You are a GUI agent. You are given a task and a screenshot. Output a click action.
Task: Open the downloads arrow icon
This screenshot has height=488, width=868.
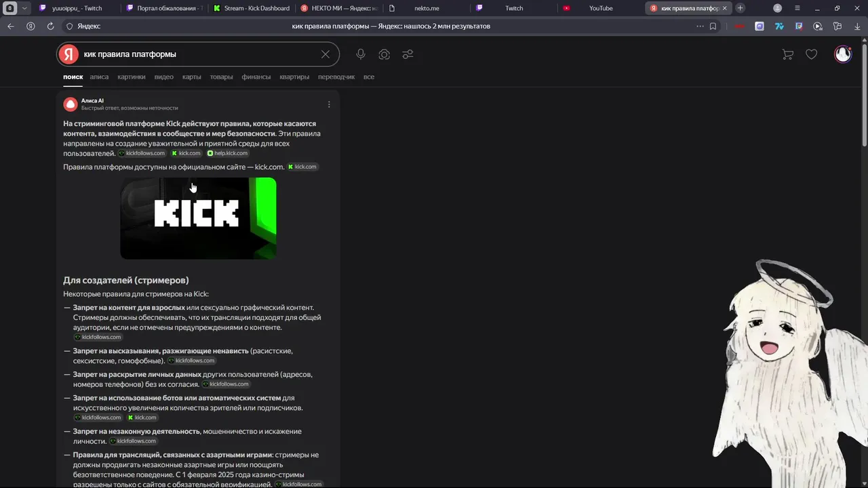(856, 26)
